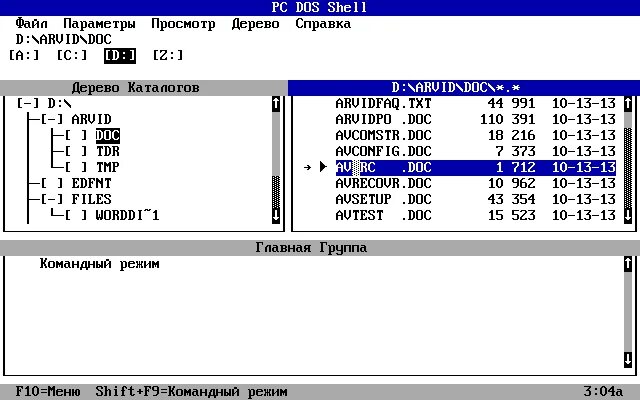Select file ARVIDFAQ.TXT
This screenshot has width=640, height=400.
tap(476, 103)
